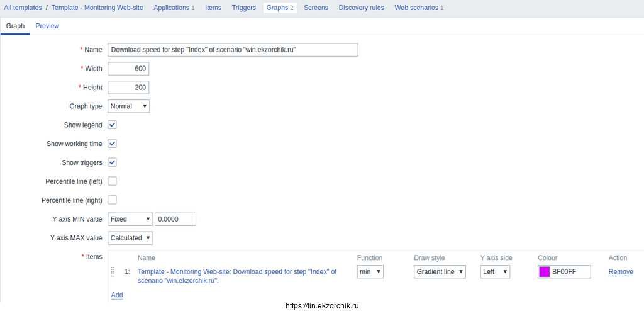Open Y axis MAX value dropdown
This screenshot has height=311, width=644.
pyautogui.click(x=130, y=238)
